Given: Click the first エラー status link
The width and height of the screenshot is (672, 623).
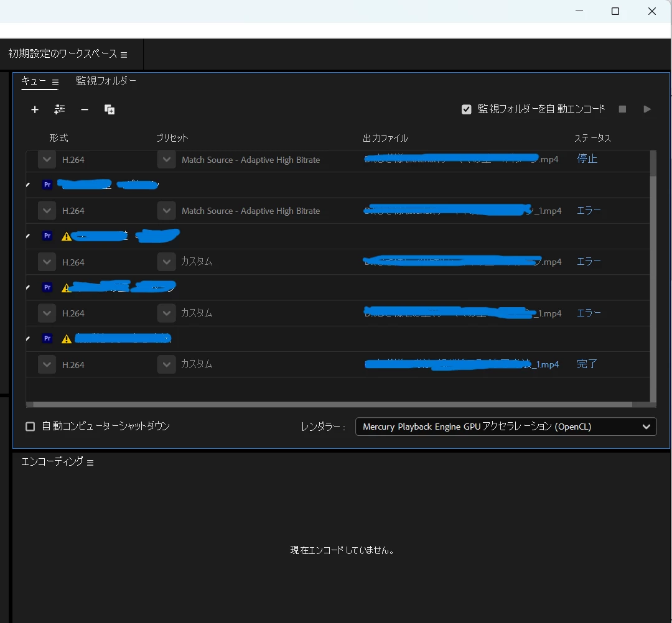Looking at the screenshot, I should 589,210.
